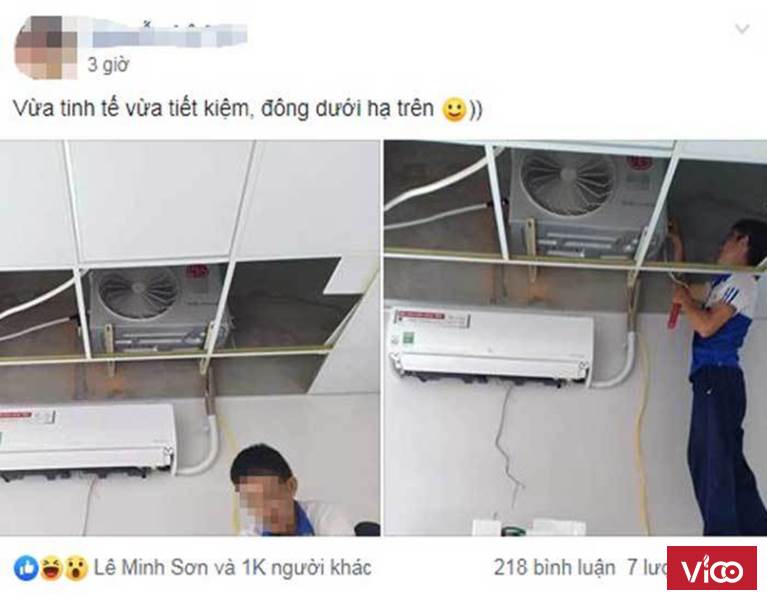This screenshot has height=600, width=767.
Task: Click the outdoor fan unit in left photo
Action: click(157, 308)
